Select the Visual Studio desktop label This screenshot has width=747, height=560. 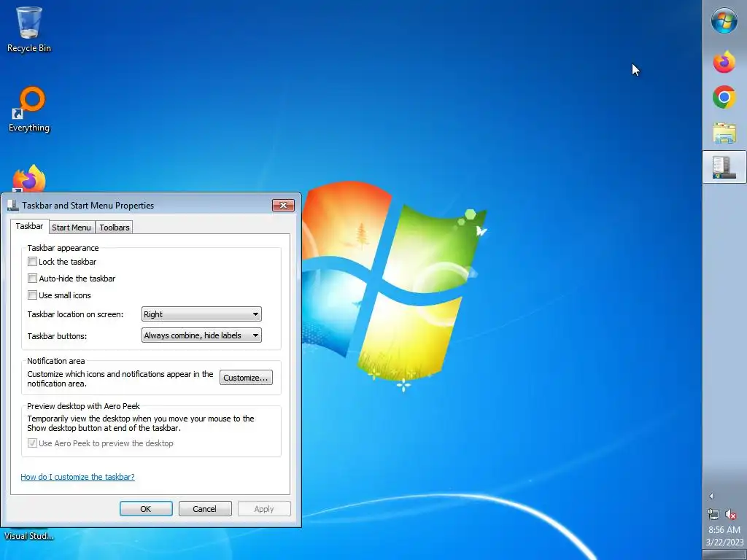[28, 536]
